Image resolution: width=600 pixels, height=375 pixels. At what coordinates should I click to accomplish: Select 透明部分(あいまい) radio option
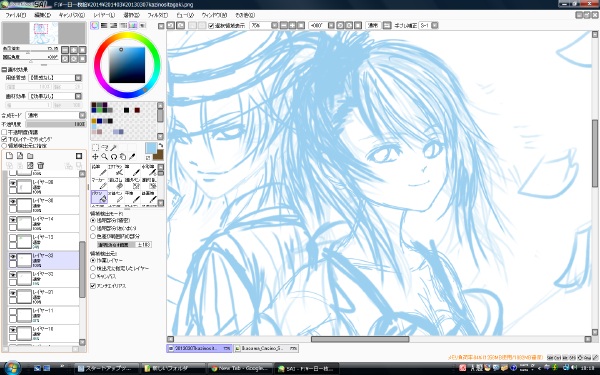93,228
